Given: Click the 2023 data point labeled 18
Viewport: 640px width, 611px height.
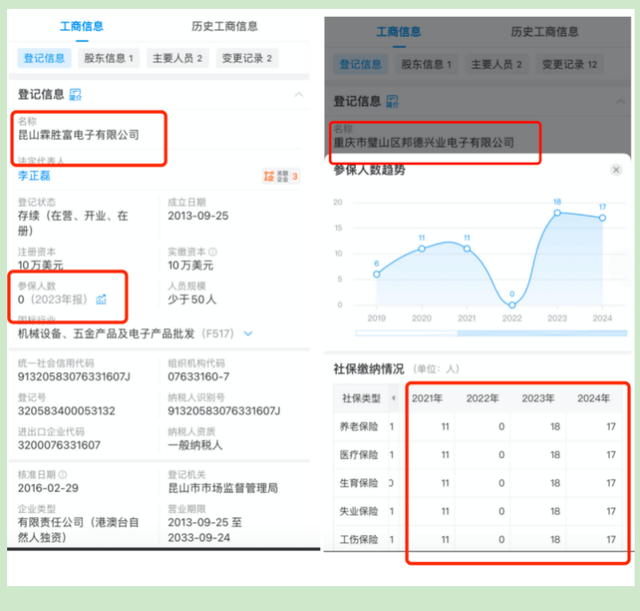Looking at the screenshot, I should pos(557,213).
